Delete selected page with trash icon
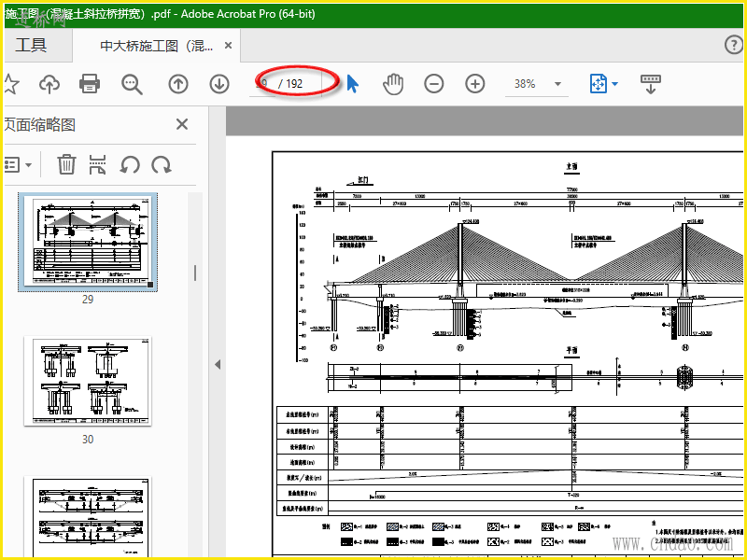 66,165
